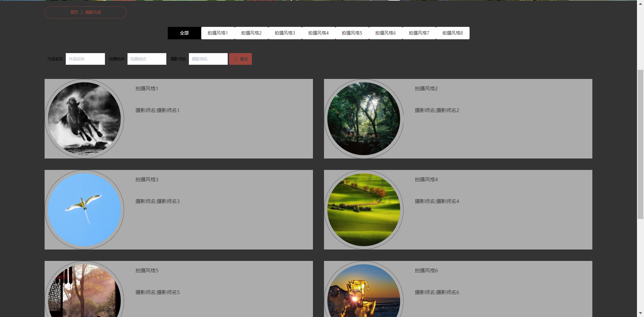Click the text 摄影师名:摄影师名4
The image size is (644, 317).
tap(437, 201)
